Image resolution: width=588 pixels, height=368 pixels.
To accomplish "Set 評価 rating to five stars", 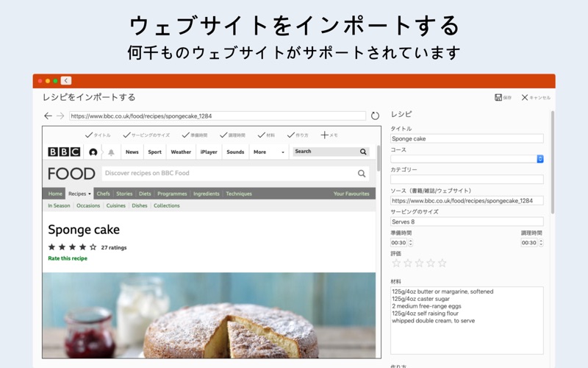I will [442, 263].
